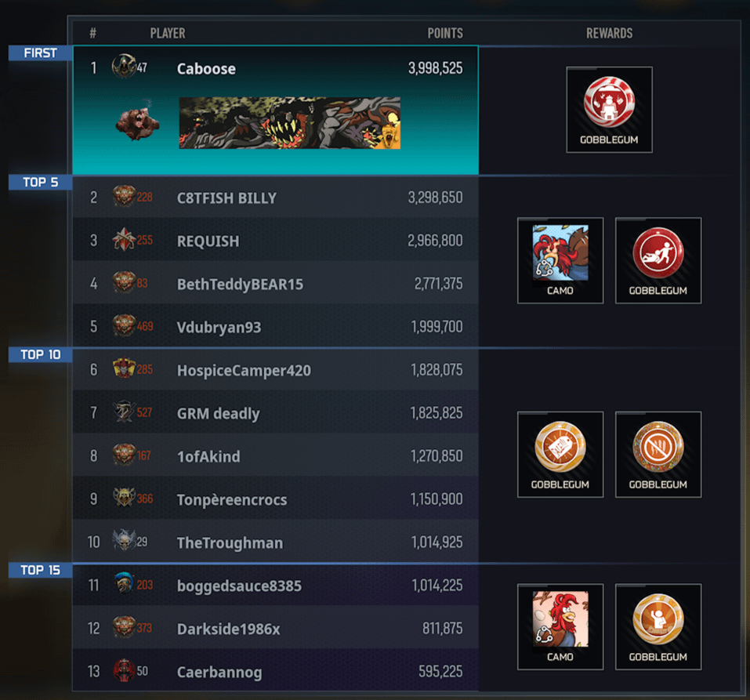Select the pink rooster Camo in Top 15
Viewport: 750px width, 700px height.
pos(560,626)
